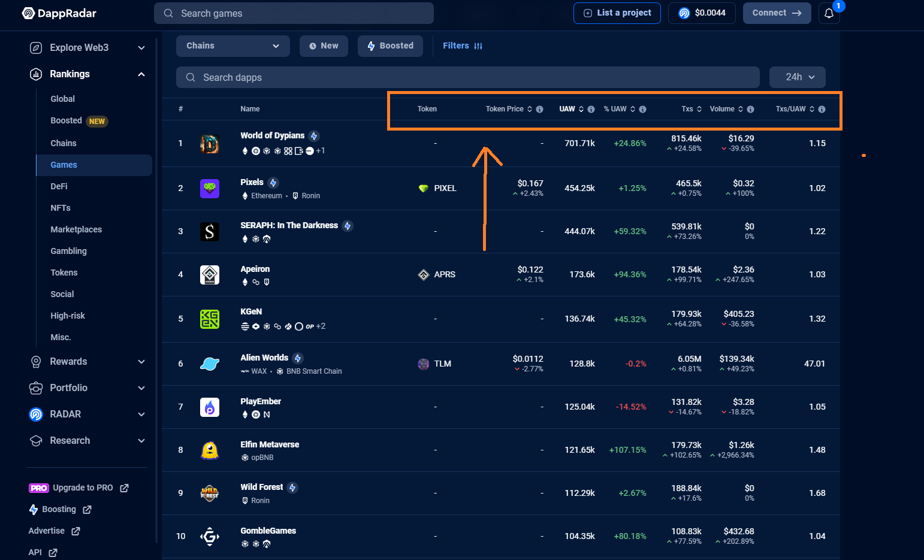Image resolution: width=924 pixels, height=560 pixels.
Task: Open the Chains dropdown
Action: 232,46
